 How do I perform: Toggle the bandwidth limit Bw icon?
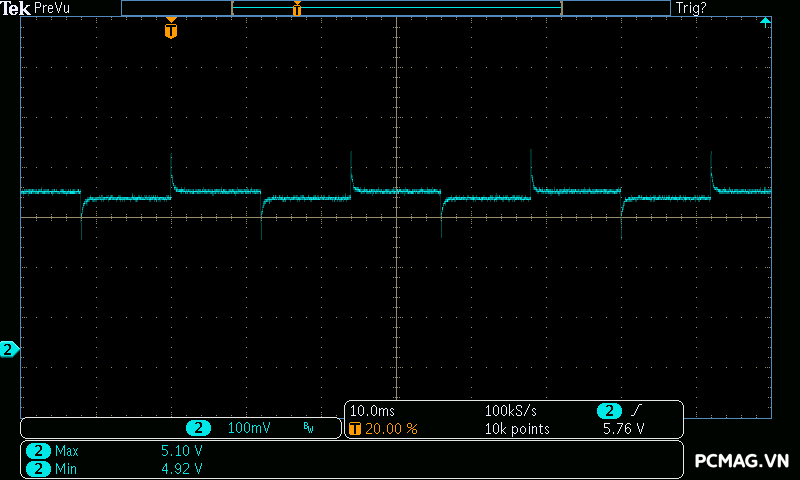(x=308, y=428)
